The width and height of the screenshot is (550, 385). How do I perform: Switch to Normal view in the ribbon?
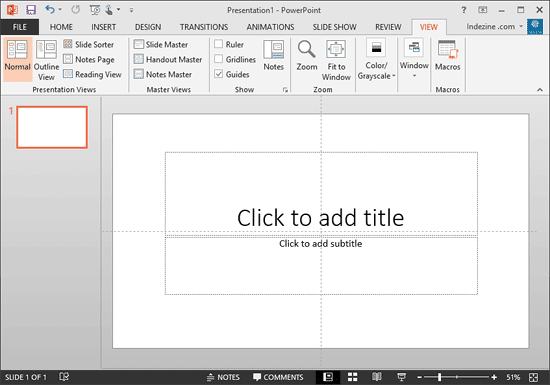pyautogui.click(x=18, y=60)
